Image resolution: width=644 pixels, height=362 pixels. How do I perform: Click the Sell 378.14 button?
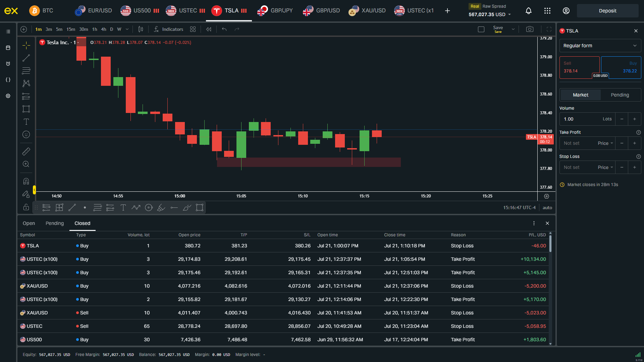click(x=579, y=67)
